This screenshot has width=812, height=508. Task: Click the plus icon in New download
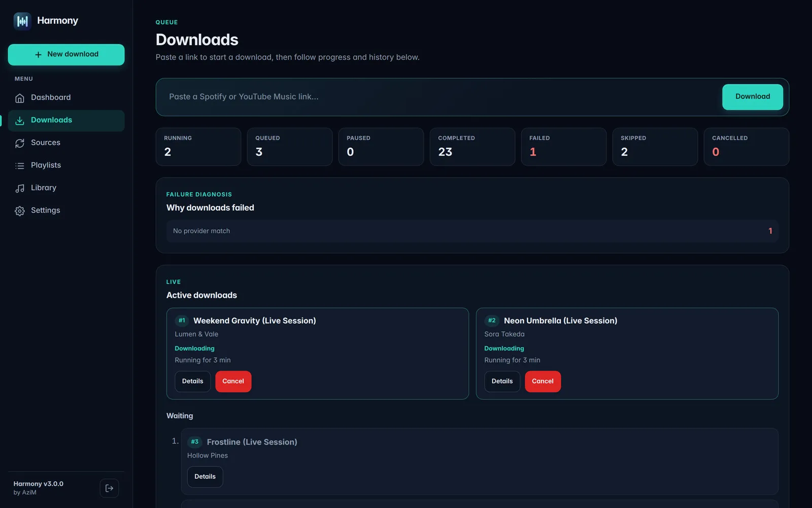pyautogui.click(x=38, y=54)
